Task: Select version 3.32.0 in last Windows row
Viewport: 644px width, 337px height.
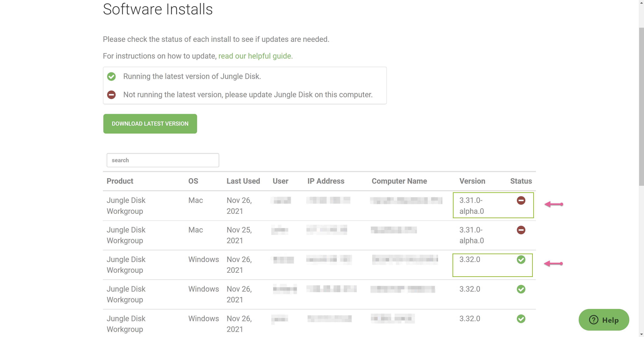Action: pos(470,319)
